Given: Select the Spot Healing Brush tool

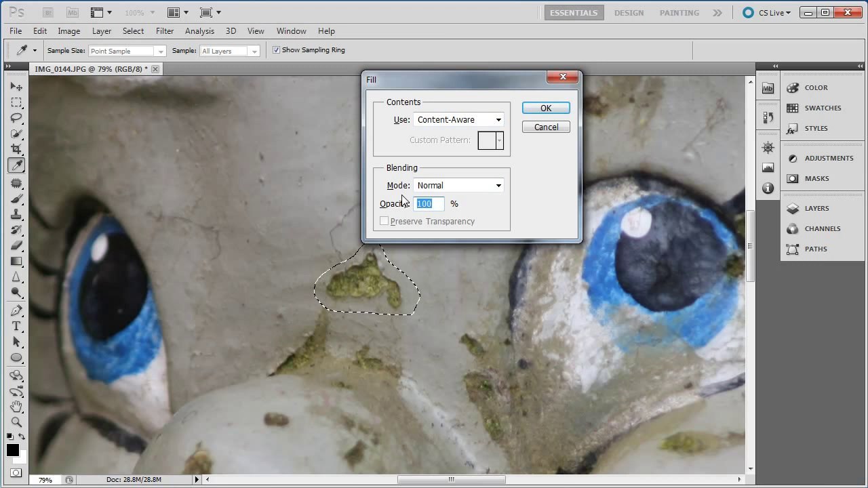Looking at the screenshot, I should tap(16, 183).
